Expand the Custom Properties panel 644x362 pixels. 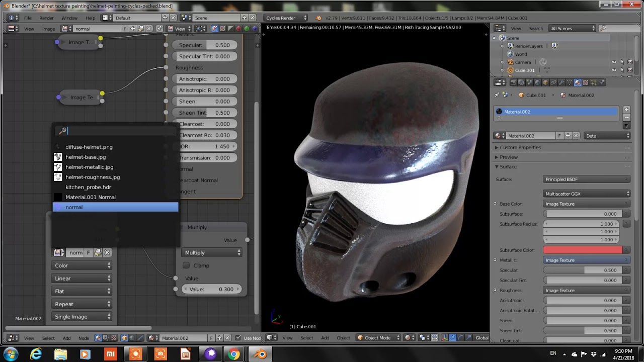[520, 147]
